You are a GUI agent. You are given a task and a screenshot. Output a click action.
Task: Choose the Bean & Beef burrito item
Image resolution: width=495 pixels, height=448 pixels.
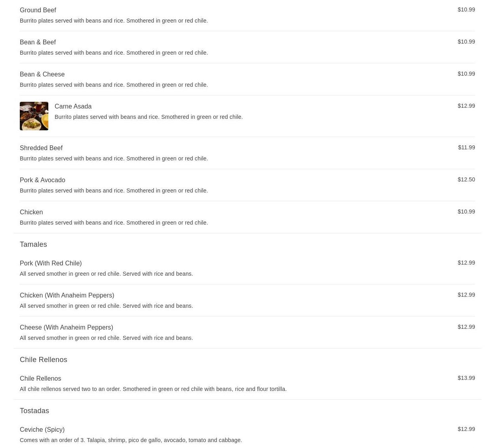click(x=247, y=47)
